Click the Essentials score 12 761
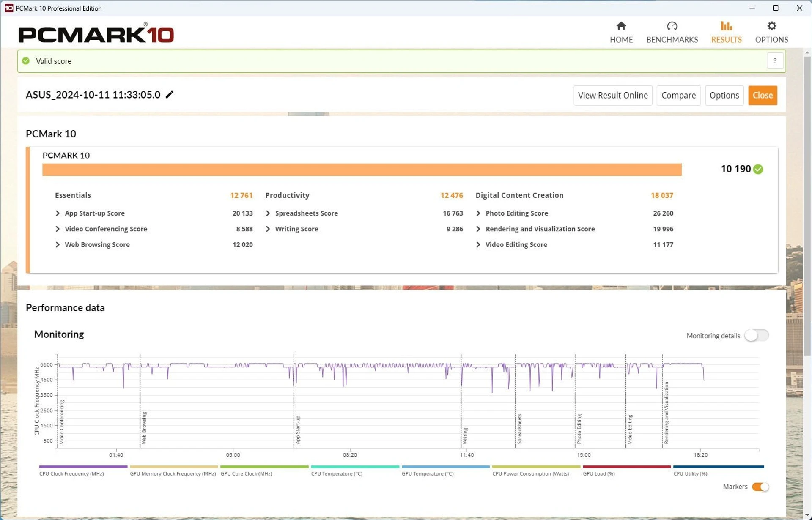This screenshot has width=812, height=520. tap(241, 195)
